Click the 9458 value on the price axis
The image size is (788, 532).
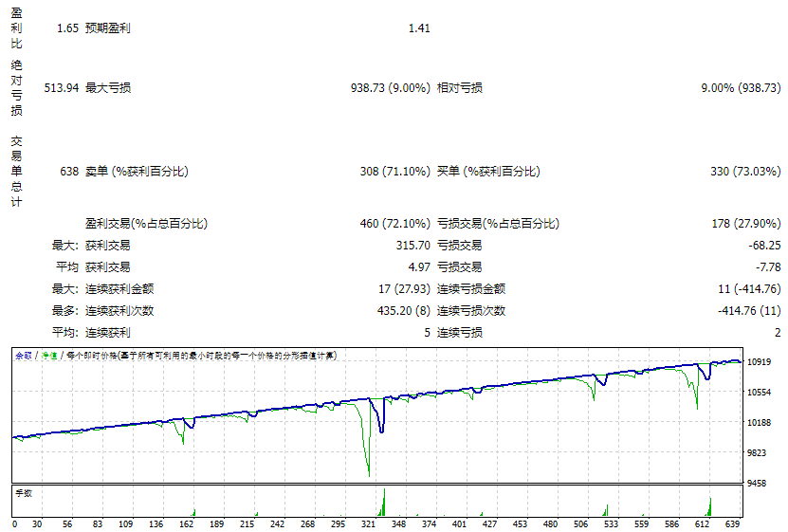pyautogui.click(x=759, y=484)
